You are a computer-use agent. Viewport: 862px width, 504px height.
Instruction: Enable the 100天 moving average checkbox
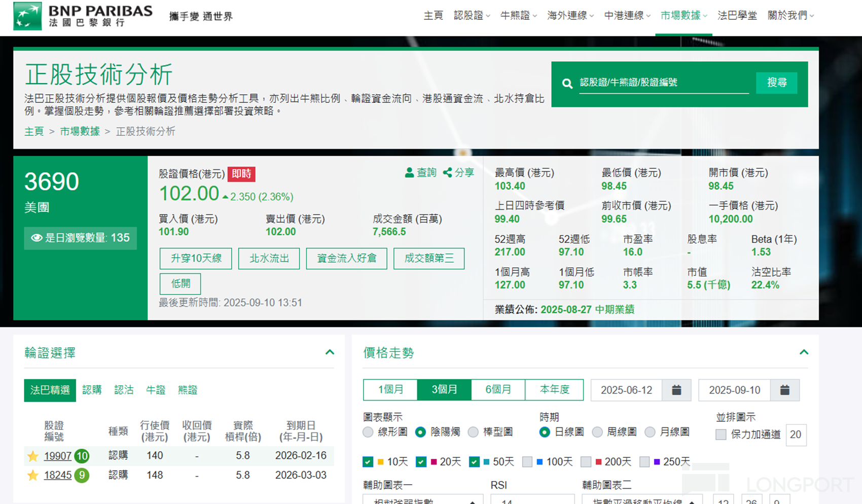tap(527, 462)
